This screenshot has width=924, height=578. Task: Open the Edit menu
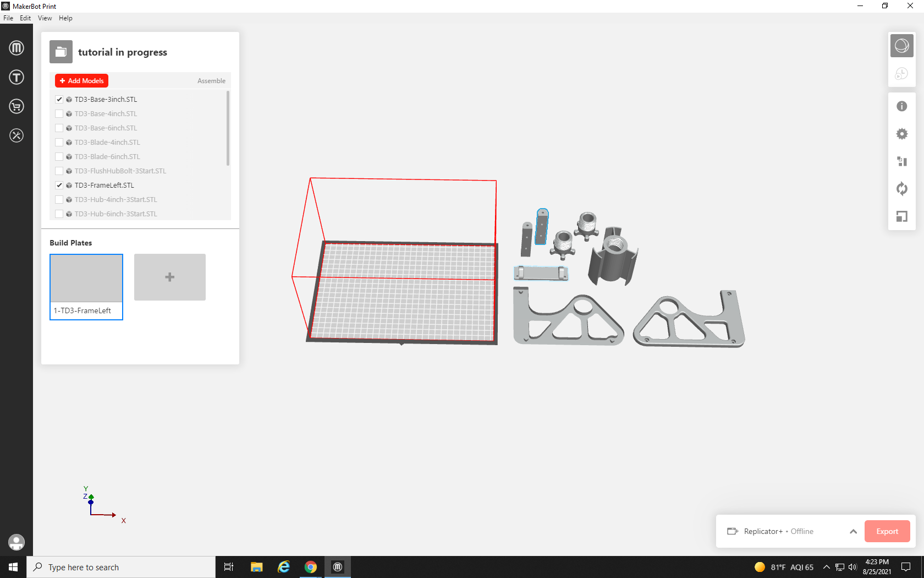(25, 18)
